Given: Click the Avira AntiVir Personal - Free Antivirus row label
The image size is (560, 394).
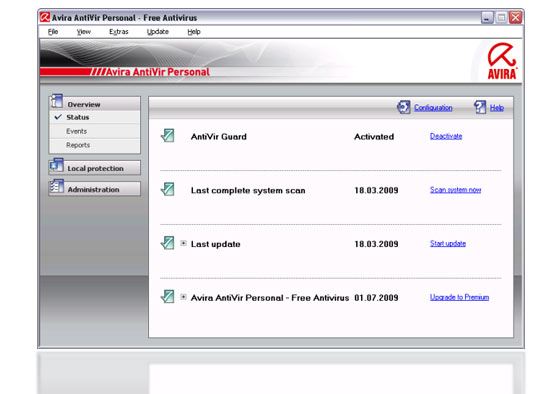Looking at the screenshot, I should pos(270,298).
